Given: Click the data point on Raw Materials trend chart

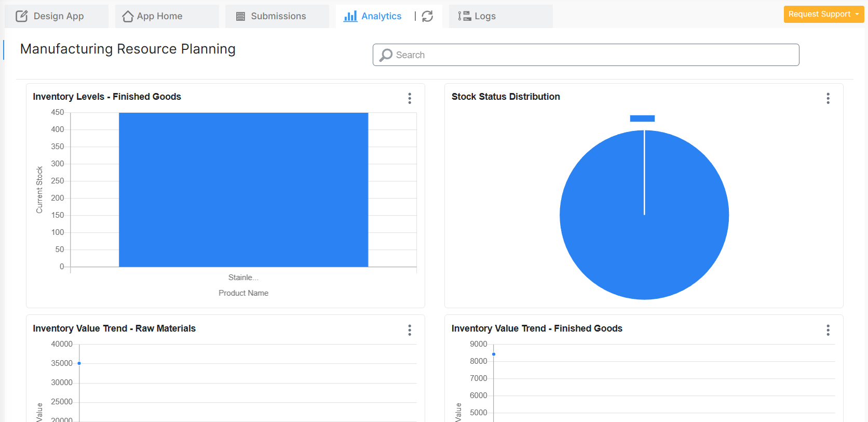Looking at the screenshot, I should point(79,363).
